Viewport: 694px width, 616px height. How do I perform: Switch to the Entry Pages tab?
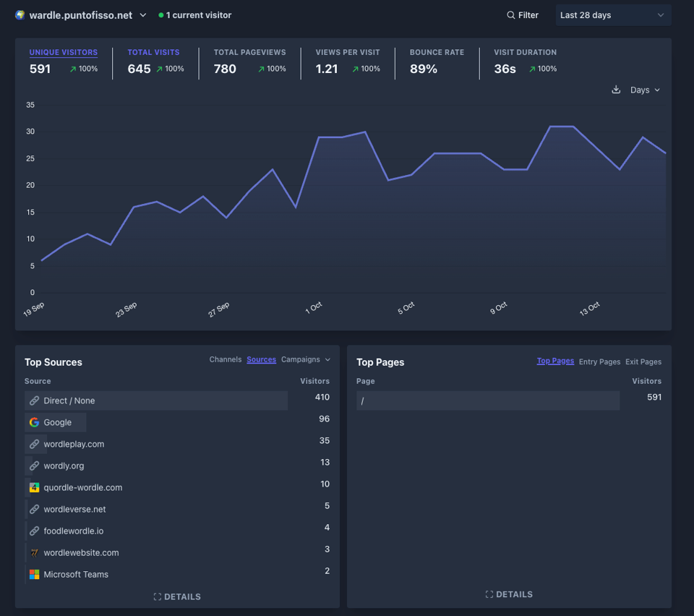coord(599,362)
